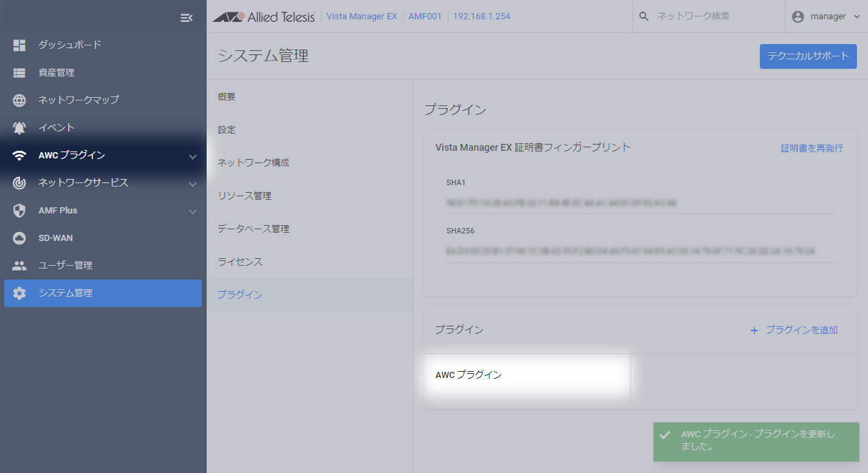Click the AMF001 header link
This screenshot has height=473, width=868.
click(x=425, y=17)
